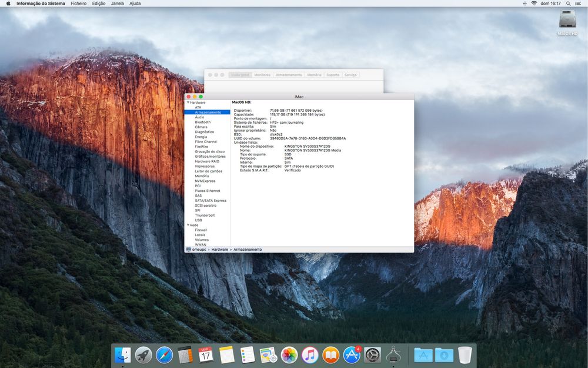The width and height of the screenshot is (588, 368).
Task: Open Finder from the Dock
Action: (123, 355)
